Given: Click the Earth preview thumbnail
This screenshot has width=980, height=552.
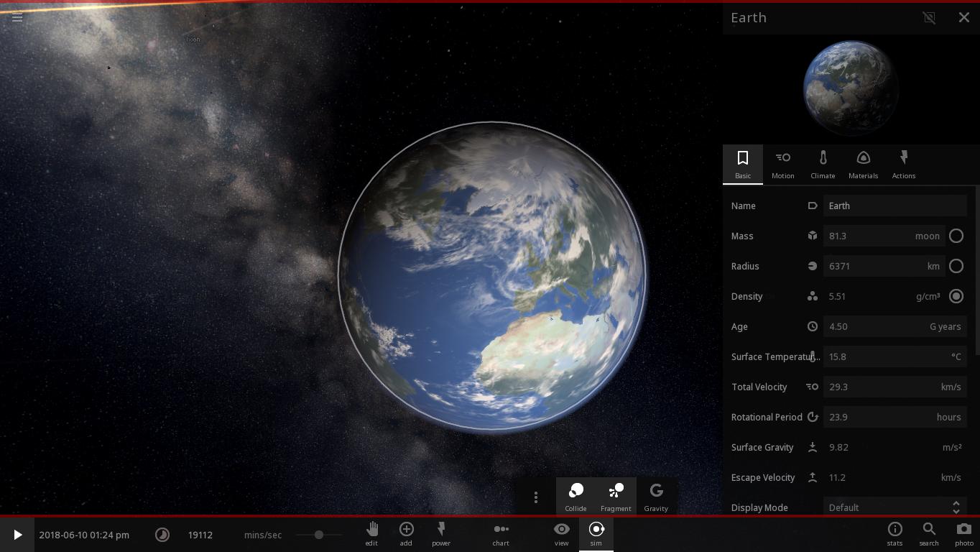Looking at the screenshot, I should [x=851, y=88].
